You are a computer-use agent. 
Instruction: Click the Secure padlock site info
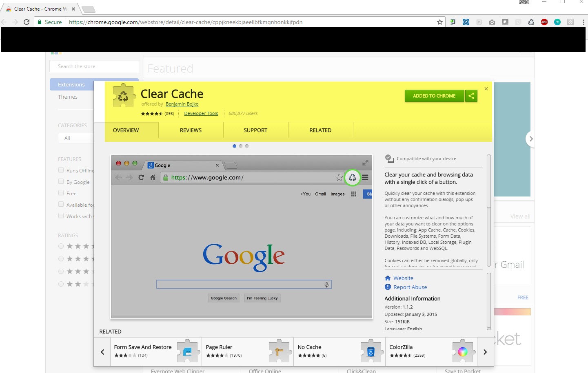tap(50, 22)
